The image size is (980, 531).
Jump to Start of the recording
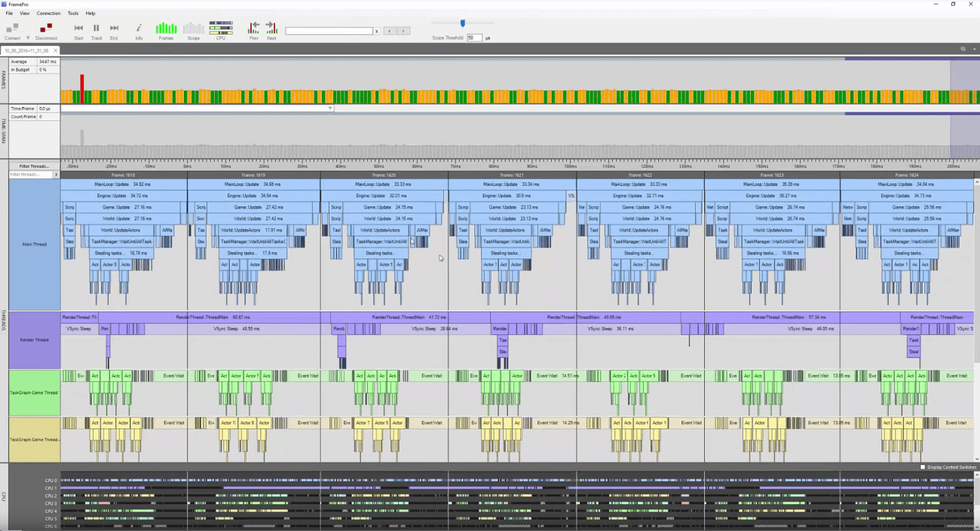(78, 29)
